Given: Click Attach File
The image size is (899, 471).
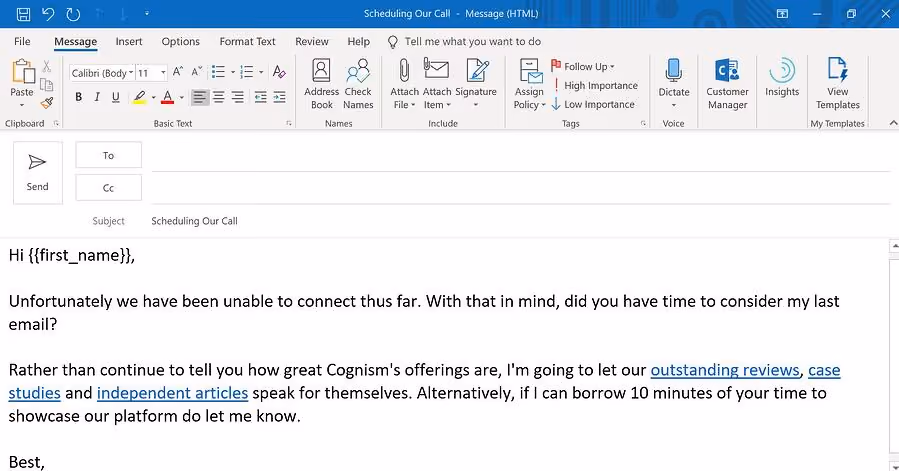Looking at the screenshot, I should coord(404,84).
